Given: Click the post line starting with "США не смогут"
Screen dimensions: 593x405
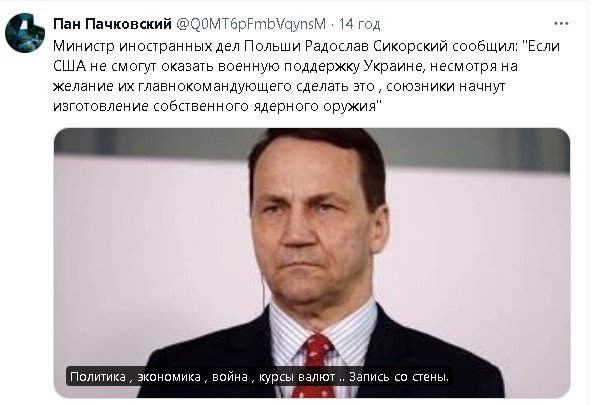Looking at the screenshot, I should tap(285, 67).
